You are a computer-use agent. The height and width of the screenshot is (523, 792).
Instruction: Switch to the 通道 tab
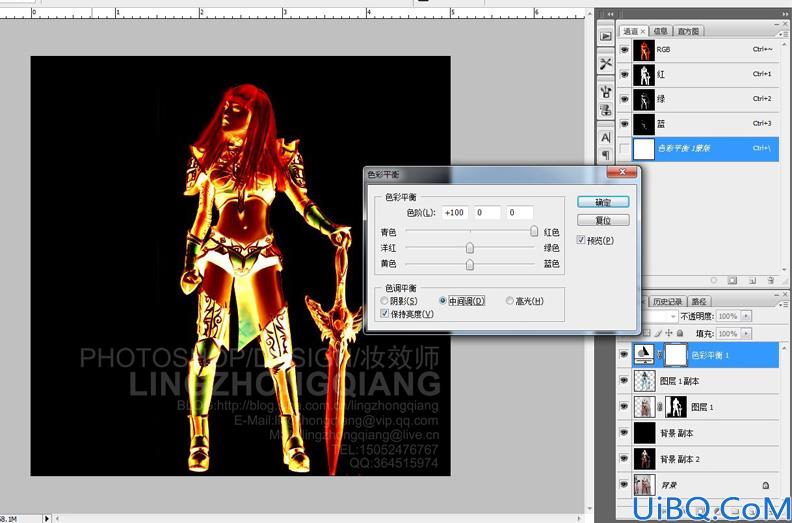(x=630, y=31)
